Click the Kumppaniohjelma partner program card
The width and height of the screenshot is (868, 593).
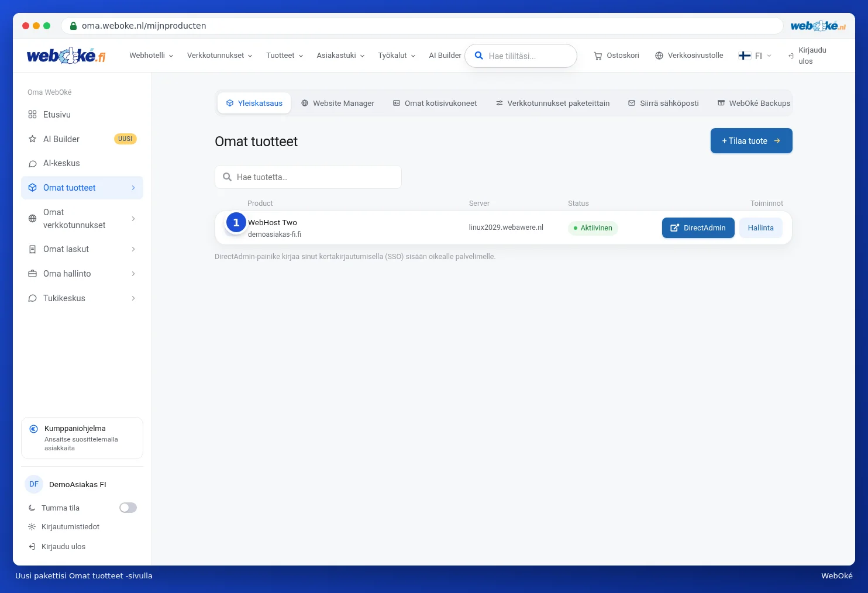[x=82, y=438]
